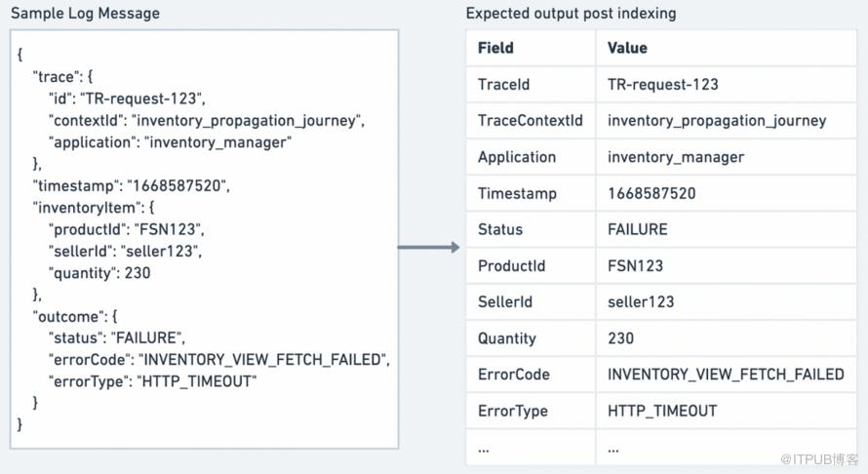Select the INVENTORY_VIEW_FETCH_FAILED table value

tap(726, 375)
